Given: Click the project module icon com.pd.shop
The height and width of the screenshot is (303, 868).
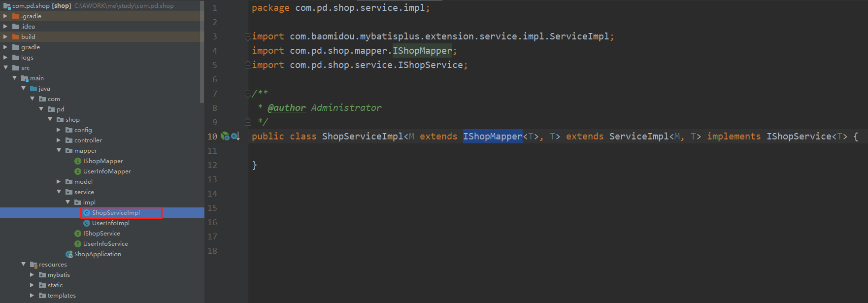Looking at the screenshot, I should click(7, 6).
